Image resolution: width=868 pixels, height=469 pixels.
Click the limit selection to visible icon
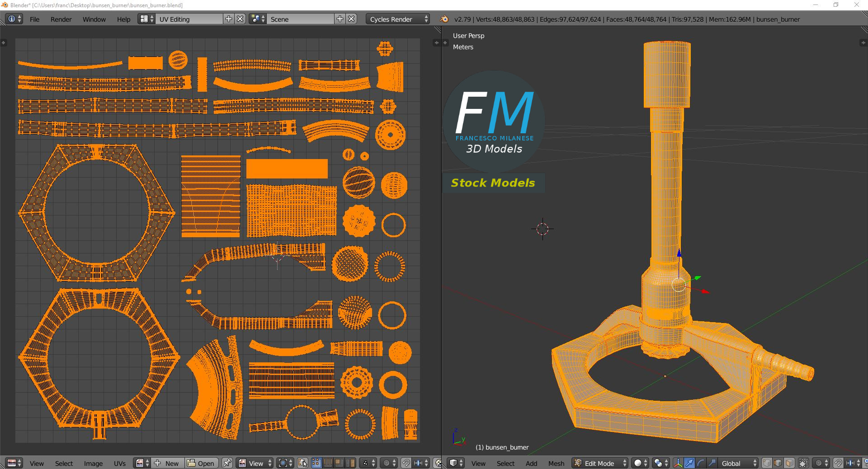(803, 463)
